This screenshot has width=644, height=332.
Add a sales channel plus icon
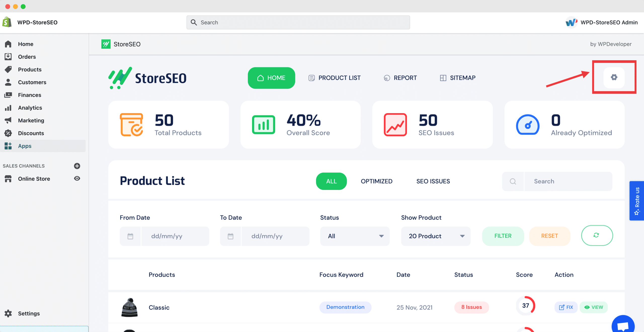pos(77,166)
